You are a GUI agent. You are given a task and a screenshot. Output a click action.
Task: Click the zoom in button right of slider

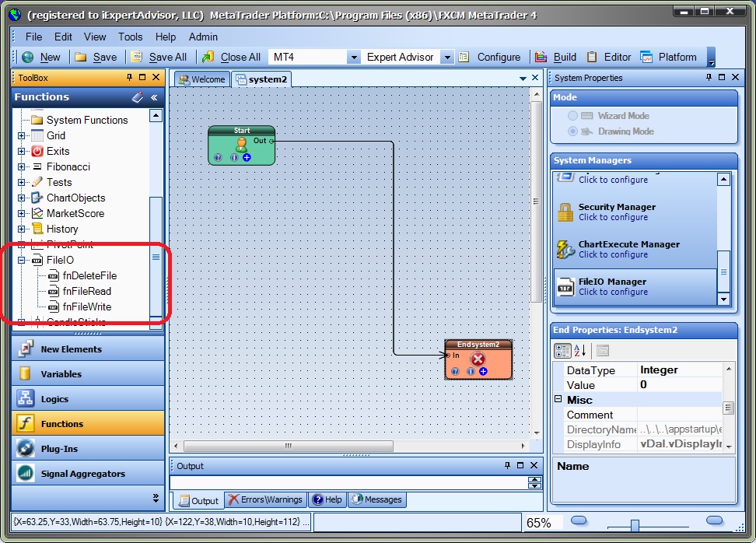point(714,520)
